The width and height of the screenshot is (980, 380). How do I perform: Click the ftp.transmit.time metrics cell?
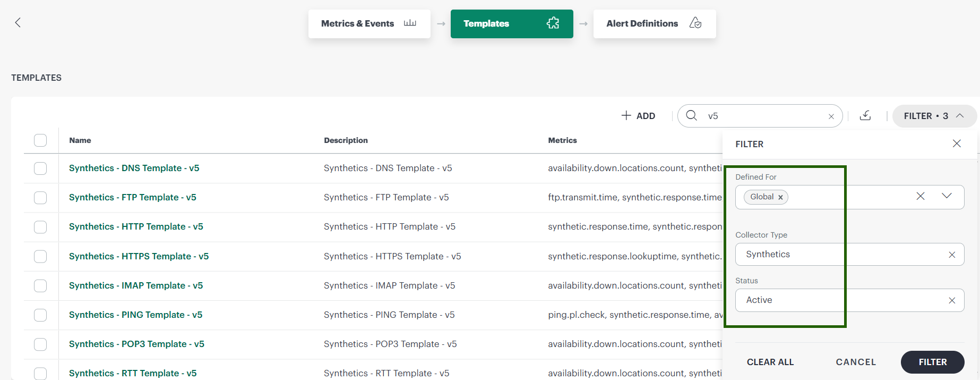(x=635, y=197)
